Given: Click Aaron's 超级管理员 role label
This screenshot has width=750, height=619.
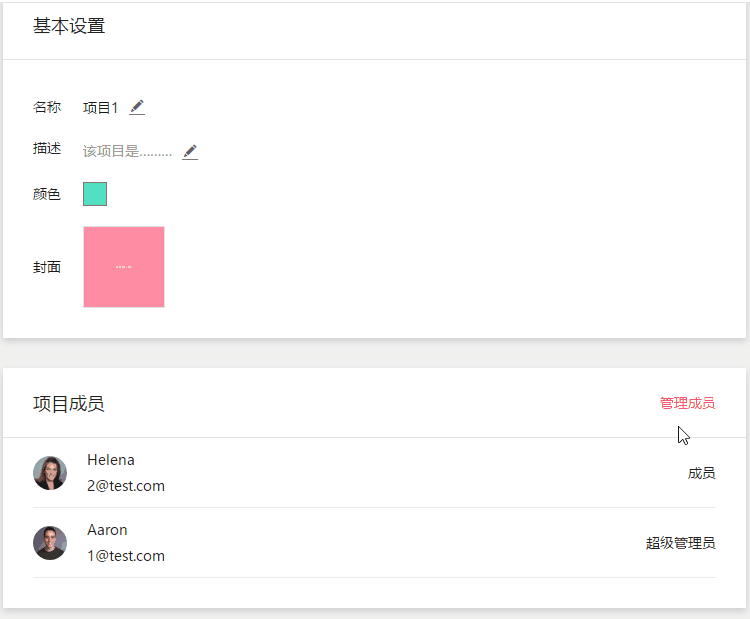Looking at the screenshot, I should (680, 543).
